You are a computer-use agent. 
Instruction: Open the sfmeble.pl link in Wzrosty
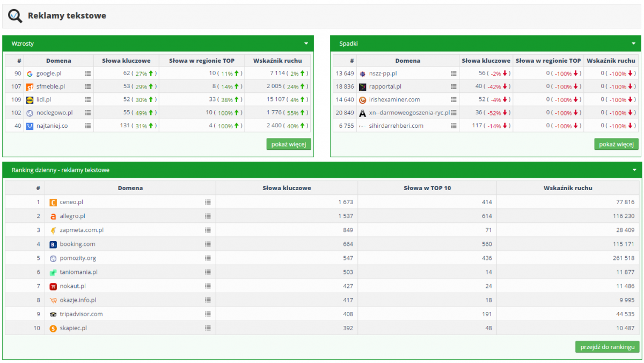pos(50,86)
